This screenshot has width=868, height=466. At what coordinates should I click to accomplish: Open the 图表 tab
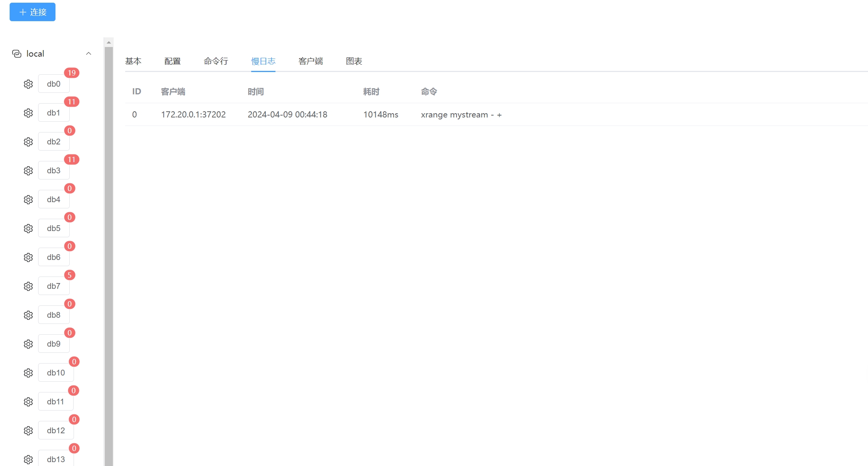354,61
